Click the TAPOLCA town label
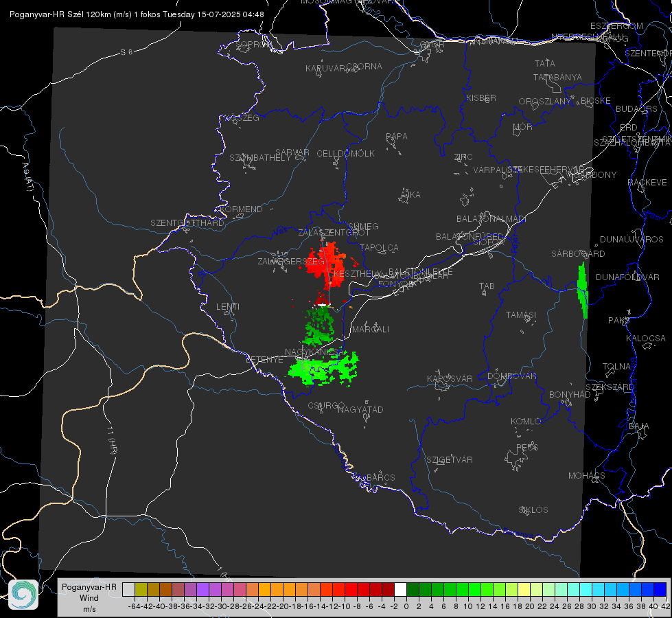Image resolution: width=672 pixels, height=618 pixels. pos(379,247)
